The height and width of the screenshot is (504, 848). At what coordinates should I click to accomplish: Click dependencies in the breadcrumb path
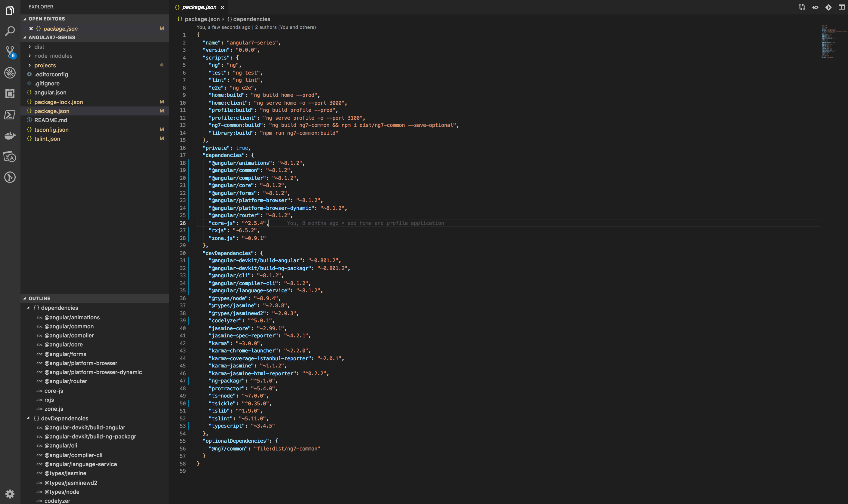(x=251, y=19)
